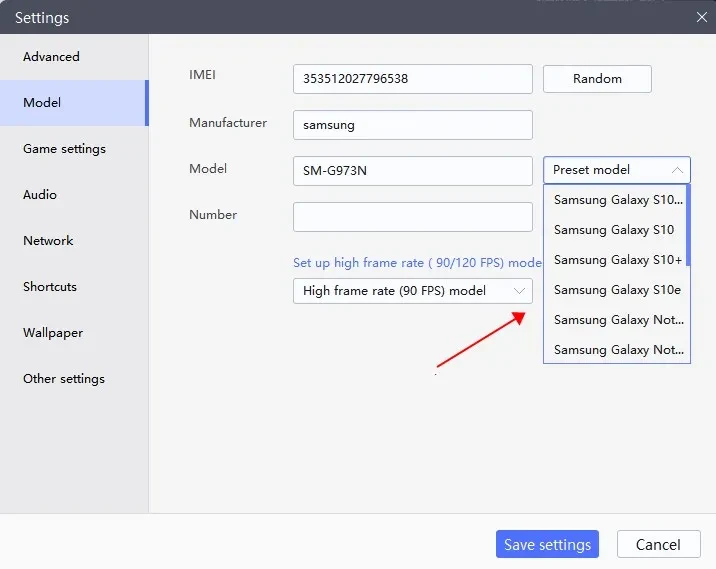Click the preset model list scrollbar

click(x=688, y=225)
